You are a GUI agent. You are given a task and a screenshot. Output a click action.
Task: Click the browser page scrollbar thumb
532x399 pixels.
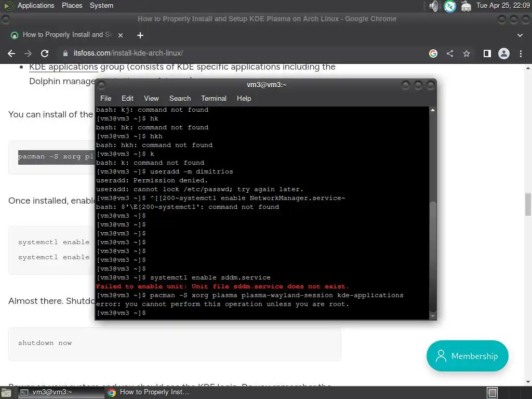[x=528, y=204]
